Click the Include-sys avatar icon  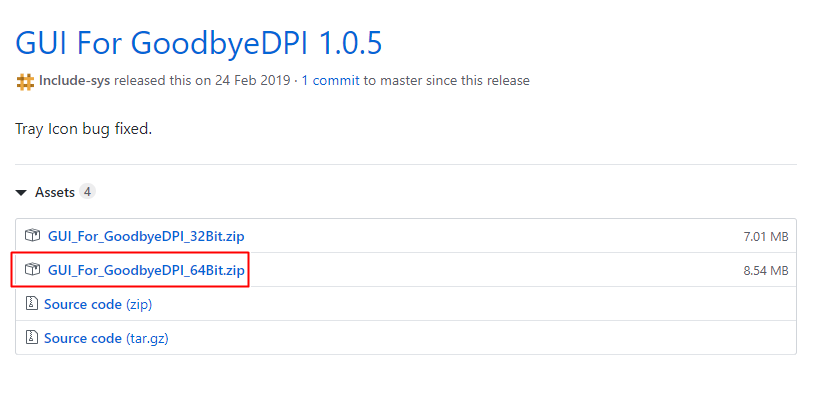pos(25,81)
